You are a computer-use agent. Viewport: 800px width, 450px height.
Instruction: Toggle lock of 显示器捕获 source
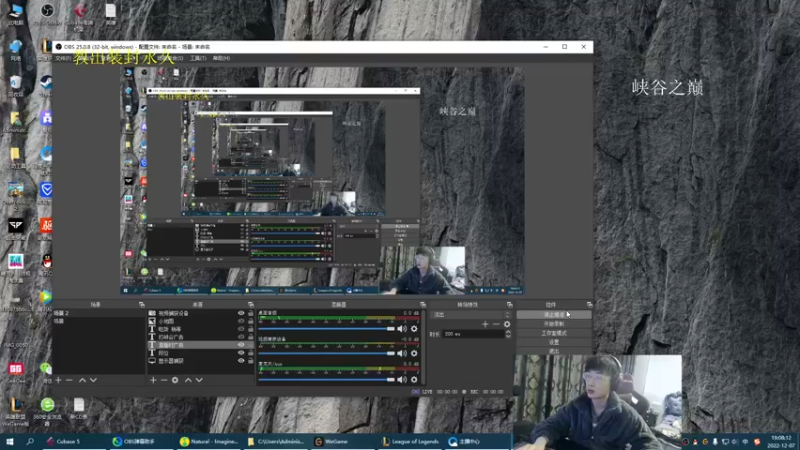(x=251, y=361)
